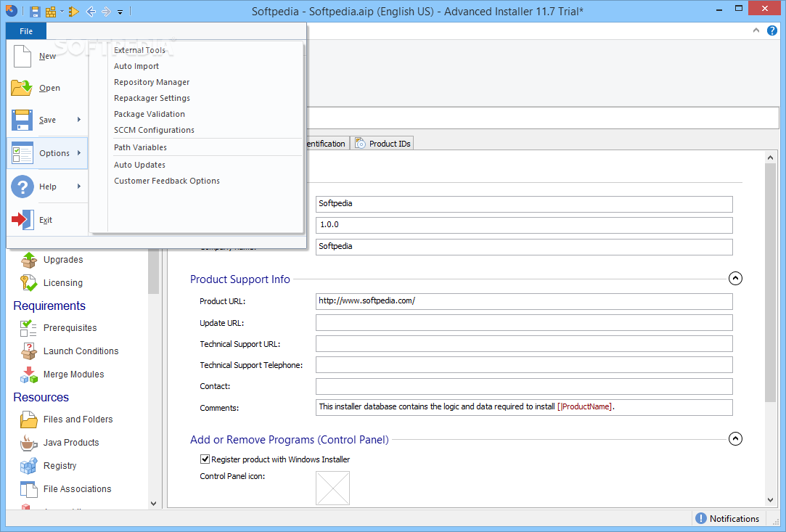Click the Prerequisites icon in sidebar
786x532 pixels.
(28, 328)
